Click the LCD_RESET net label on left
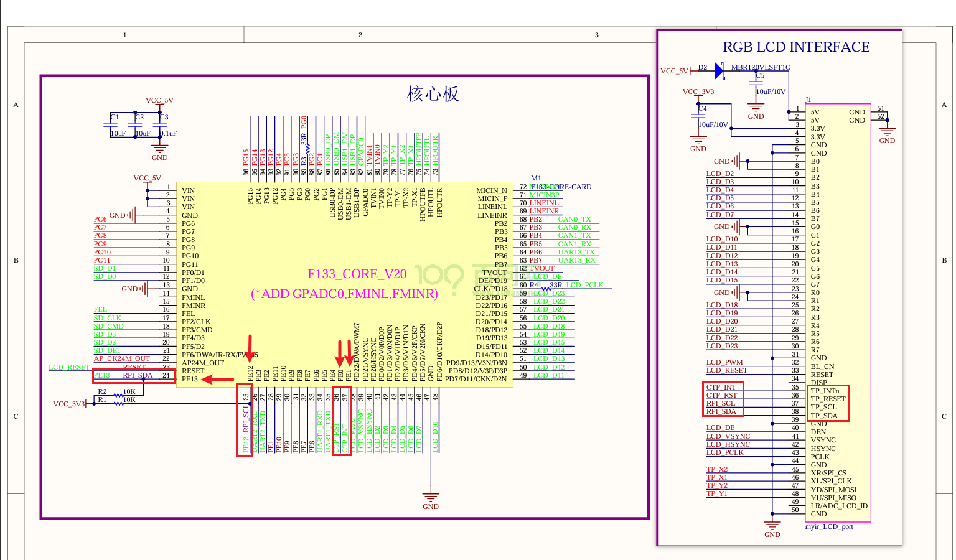The image size is (956, 560). [69, 367]
